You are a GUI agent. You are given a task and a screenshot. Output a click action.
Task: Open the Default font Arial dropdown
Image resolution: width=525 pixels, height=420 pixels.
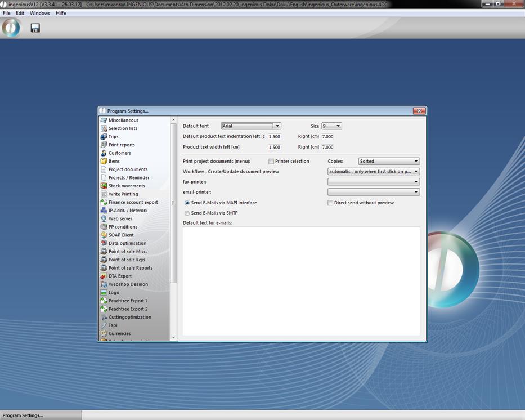point(251,126)
